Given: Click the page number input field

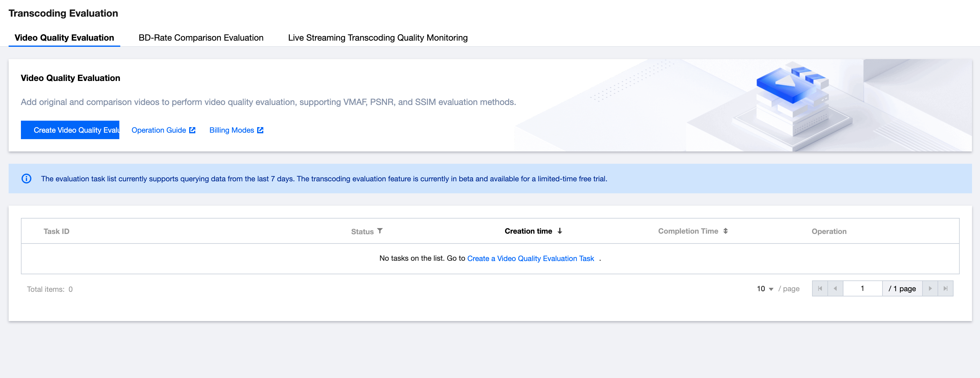Looking at the screenshot, I should [862, 288].
